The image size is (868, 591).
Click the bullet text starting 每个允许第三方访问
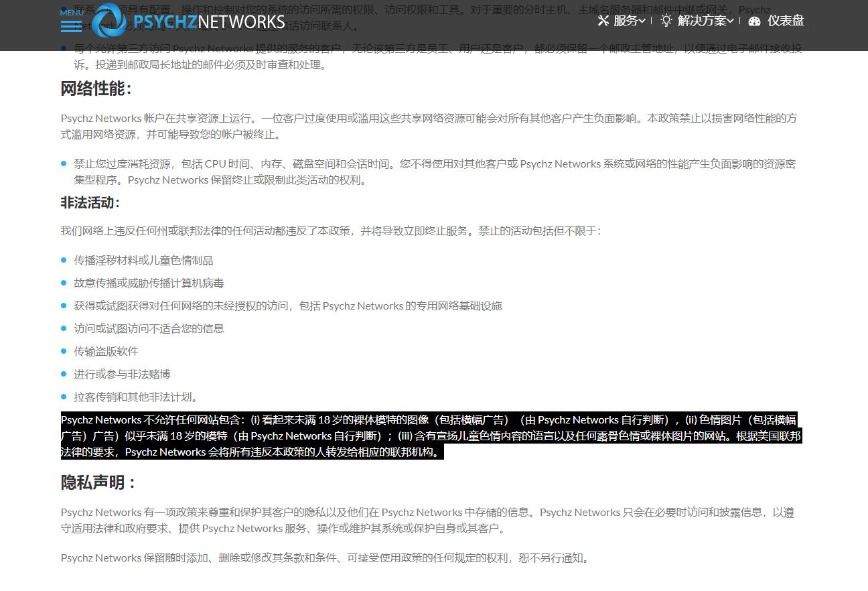pyautogui.click(x=438, y=56)
